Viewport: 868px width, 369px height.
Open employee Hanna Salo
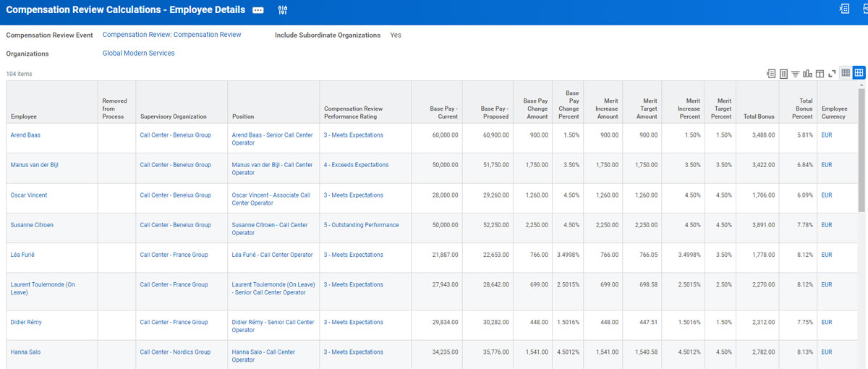pyautogui.click(x=25, y=352)
